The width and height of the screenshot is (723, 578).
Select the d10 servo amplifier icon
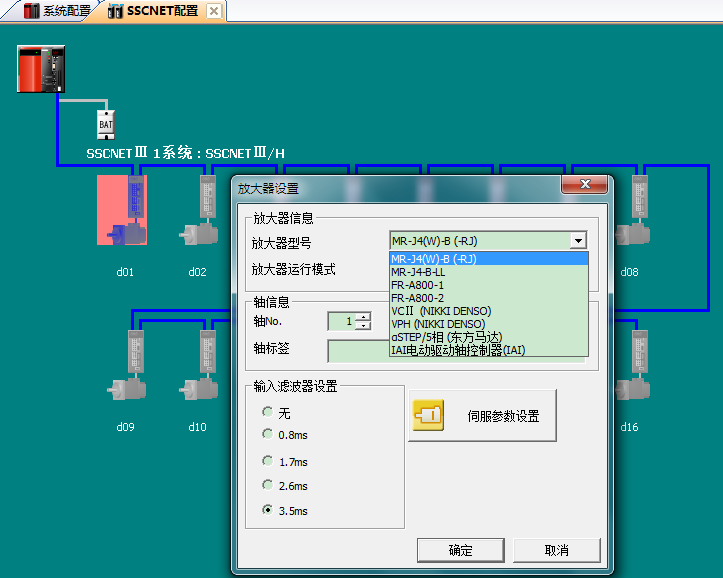click(199, 367)
